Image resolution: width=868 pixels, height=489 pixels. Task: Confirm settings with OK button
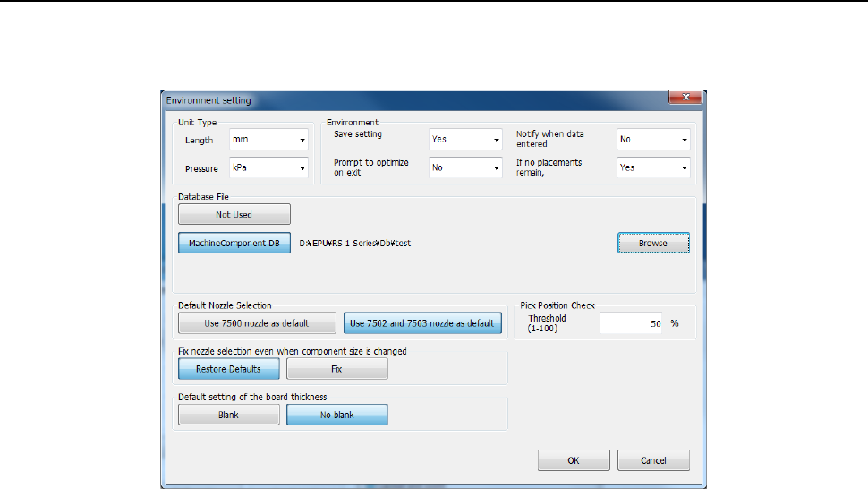point(574,460)
